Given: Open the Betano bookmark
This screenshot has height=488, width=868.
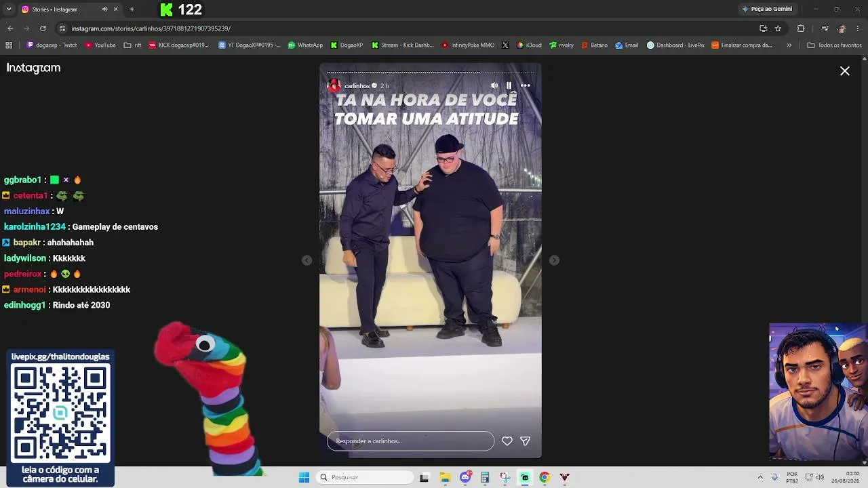Looking at the screenshot, I should coord(594,45).
